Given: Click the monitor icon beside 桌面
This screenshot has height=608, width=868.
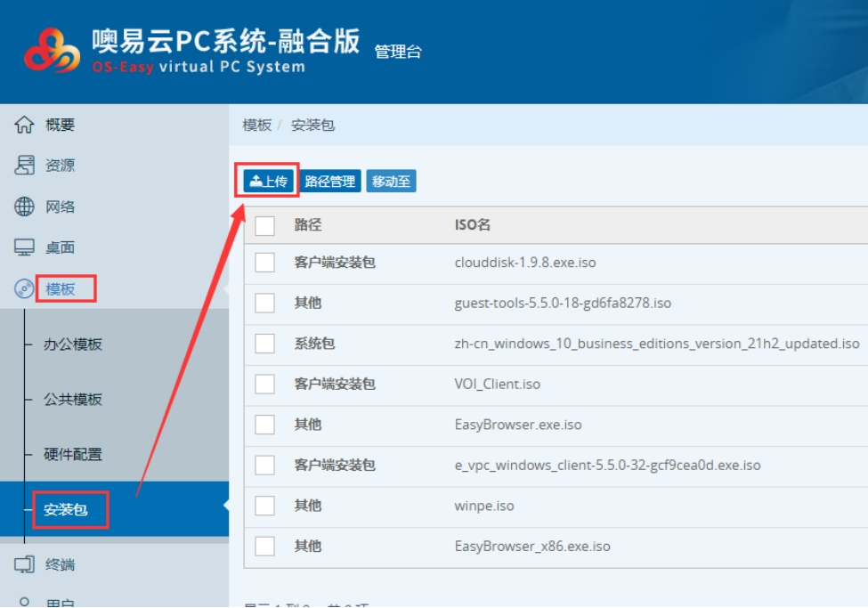Looking at the screenshot, I should [24, 247].
